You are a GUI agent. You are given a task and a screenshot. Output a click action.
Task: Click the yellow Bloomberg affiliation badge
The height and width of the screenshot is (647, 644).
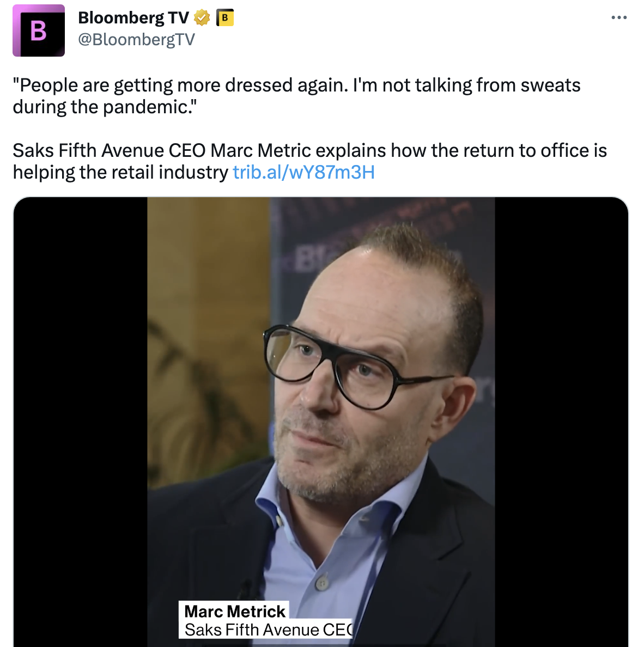[x=224, y=18]
